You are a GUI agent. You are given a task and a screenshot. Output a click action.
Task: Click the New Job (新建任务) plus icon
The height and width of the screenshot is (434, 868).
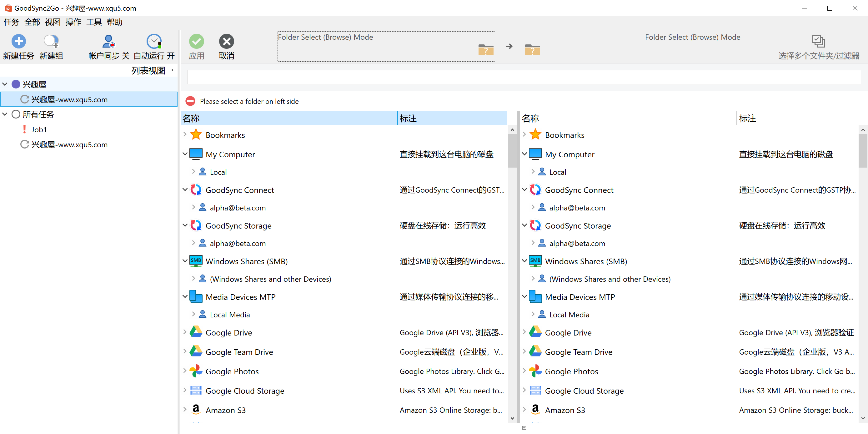click(18, 42)
